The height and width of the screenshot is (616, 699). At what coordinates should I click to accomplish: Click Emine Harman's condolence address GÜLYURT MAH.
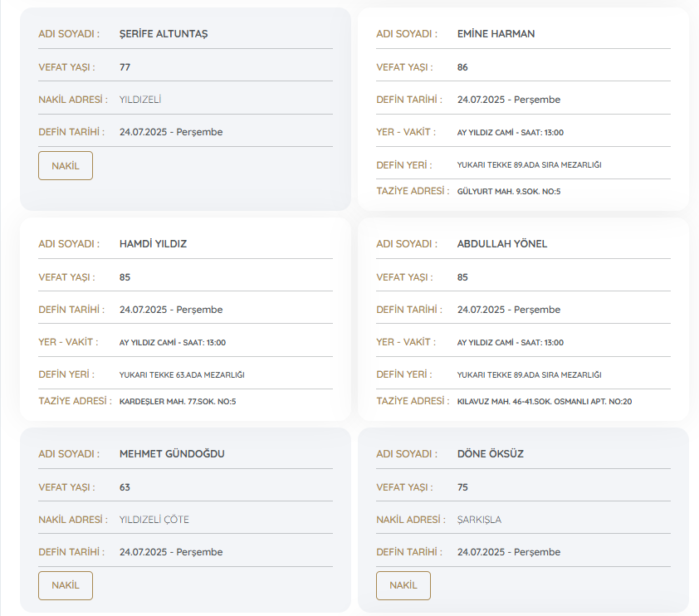[x=509, y=192]
